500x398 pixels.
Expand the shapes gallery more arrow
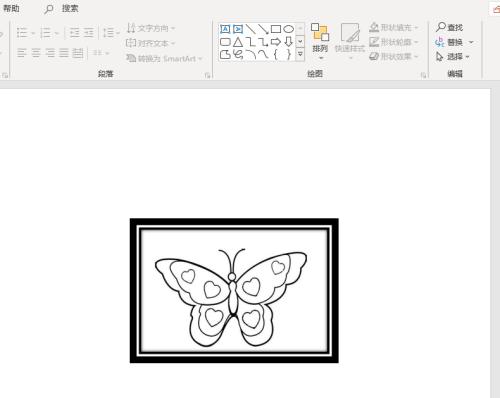click(300, 54)
